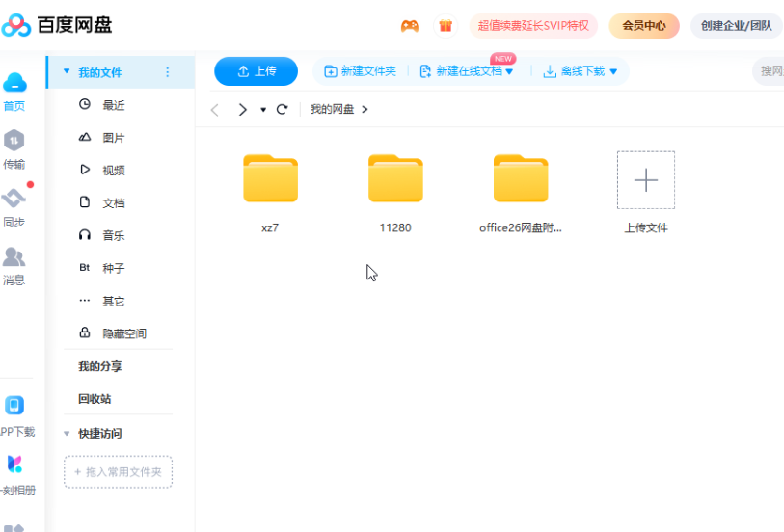The height and width of the screenshot is (532, 784).
Task: Click the refresh icon
Action: point(282,109)
